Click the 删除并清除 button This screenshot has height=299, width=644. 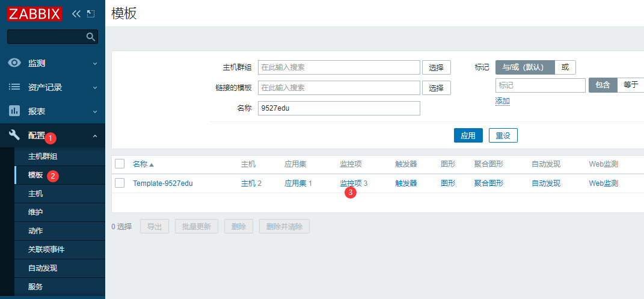coord(284,226)
